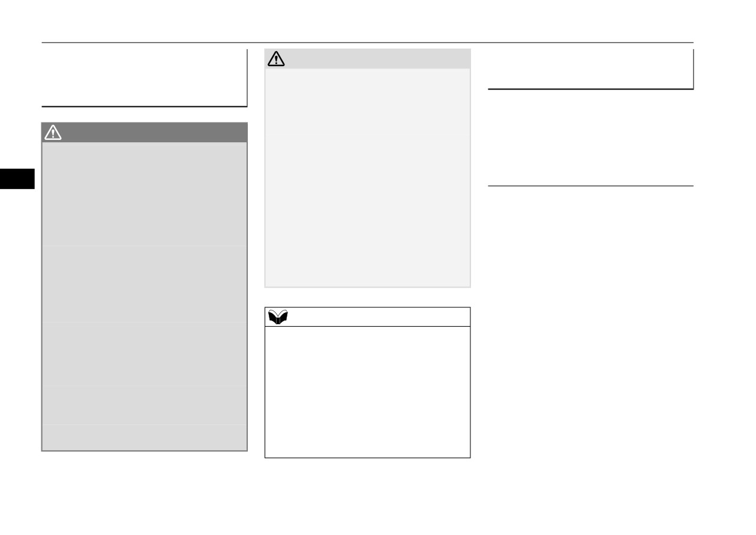Click the caution triangle in the light gray header
This screenshot has width=756, height=535.
(276, 59)
